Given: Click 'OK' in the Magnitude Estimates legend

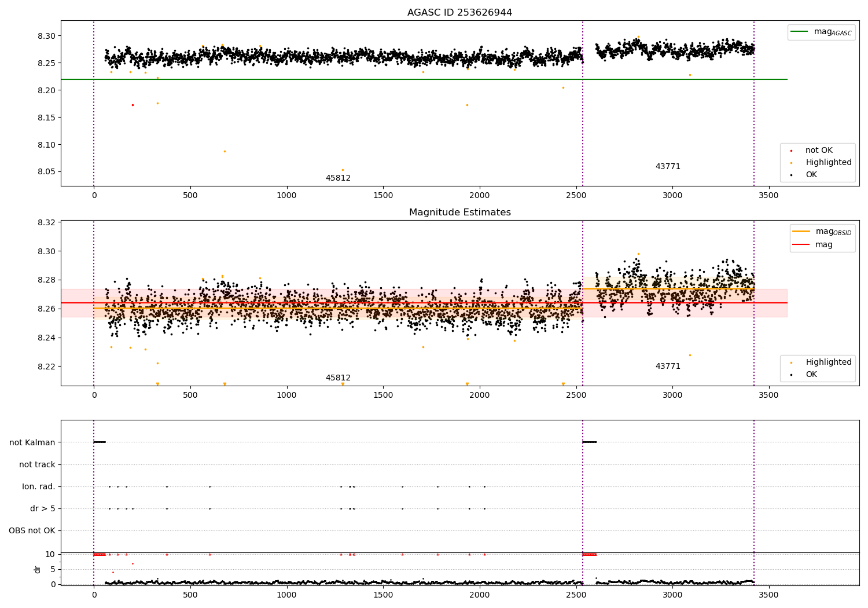Looking at the screenshot, I should tap(811, 375).
